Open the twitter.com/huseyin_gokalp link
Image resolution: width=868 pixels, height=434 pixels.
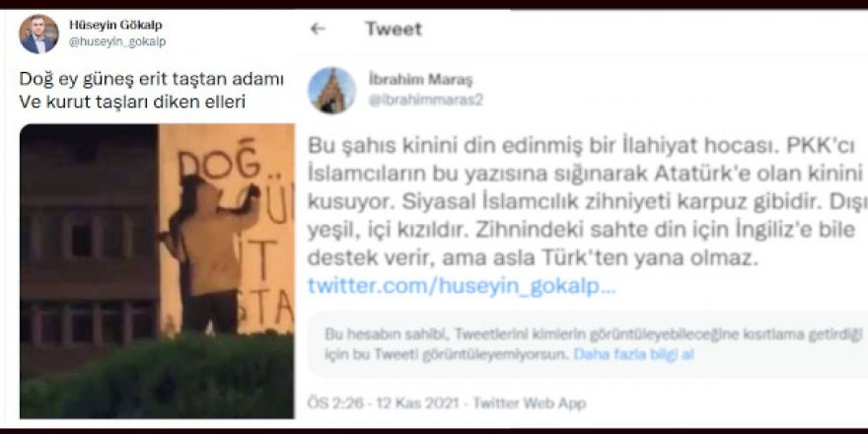tap(462, 286)
